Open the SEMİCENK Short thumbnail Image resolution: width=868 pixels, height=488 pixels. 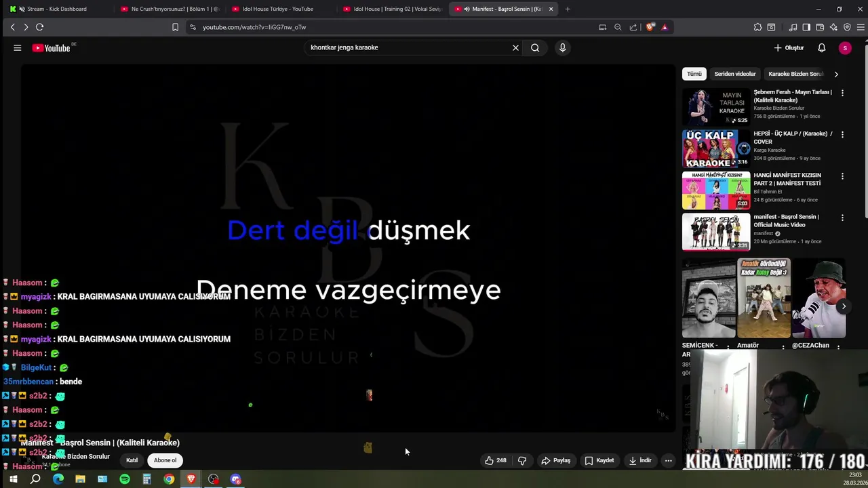coord(709,298)
